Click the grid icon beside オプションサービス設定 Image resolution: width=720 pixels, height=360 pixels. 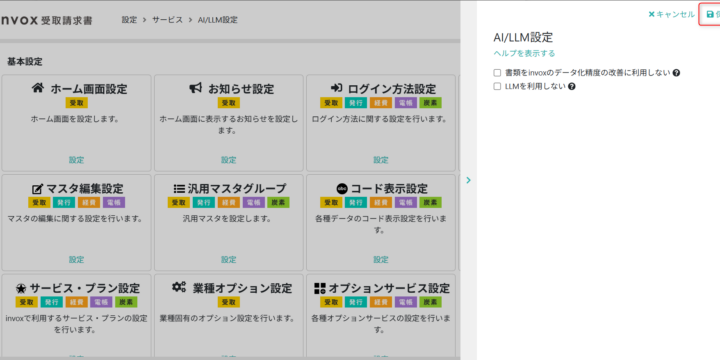pos(320,288)
